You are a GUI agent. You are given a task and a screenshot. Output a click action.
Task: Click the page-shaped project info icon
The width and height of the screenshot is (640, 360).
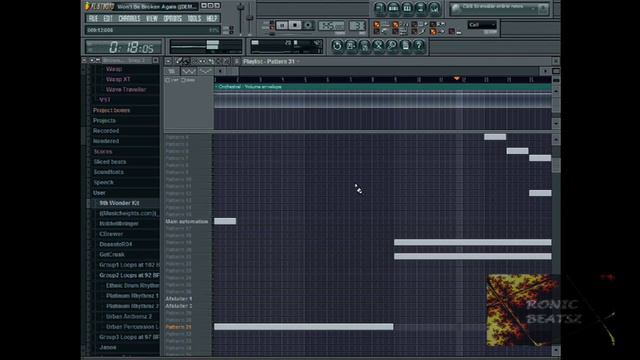click(405, 46)
